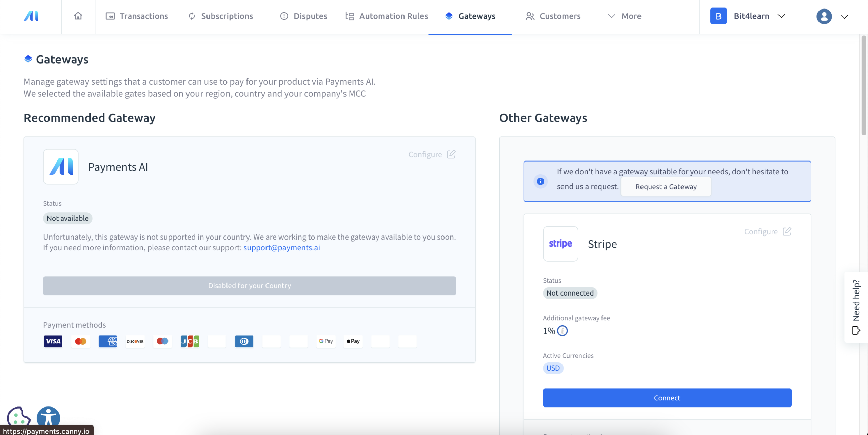Click the Mastercard payment method icon
The image size is (868, 435).
81,341
